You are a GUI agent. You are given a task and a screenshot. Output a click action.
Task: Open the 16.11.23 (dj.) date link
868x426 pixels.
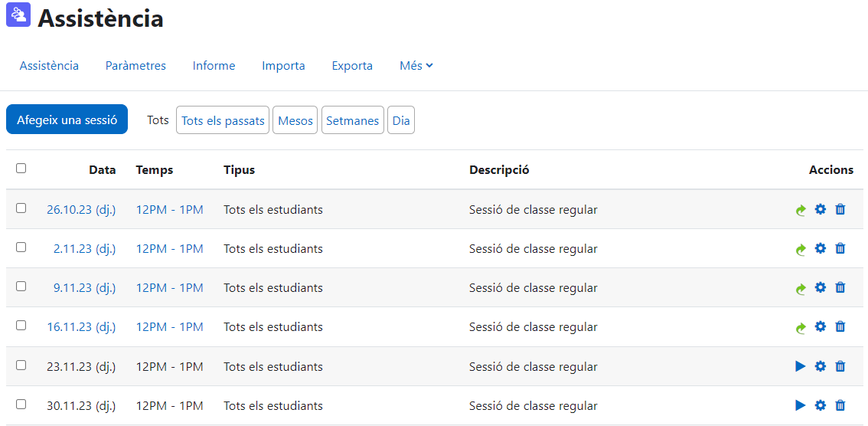(81, 327)
